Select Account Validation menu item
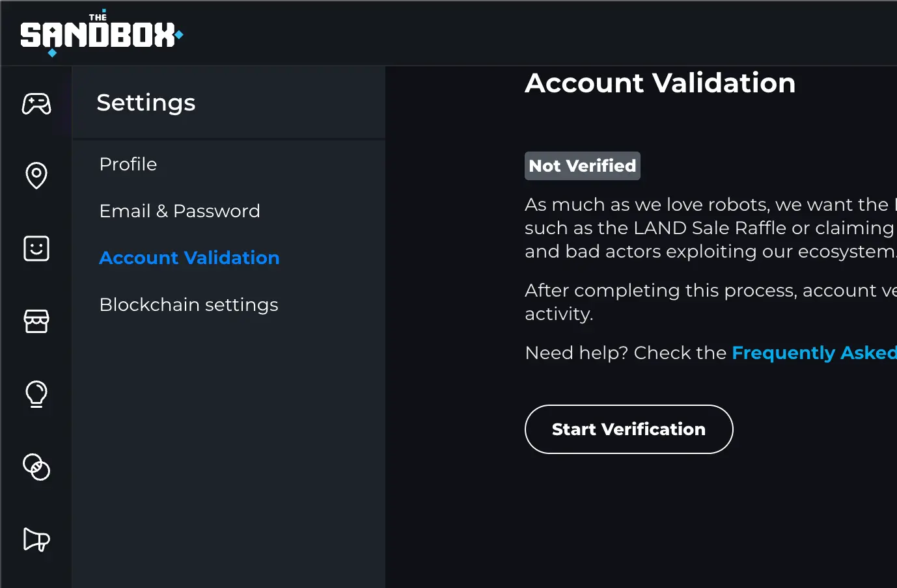 click(189, 258)
